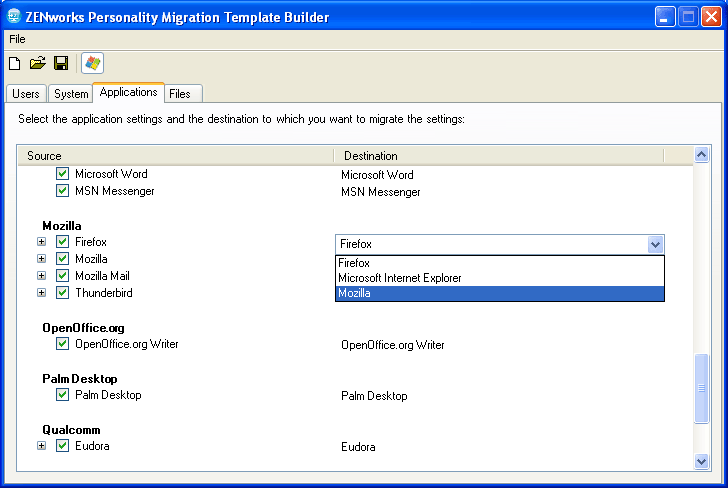Uncheck the Palm Desktop checkbox
This screenshot has width=728, height=488.
(x=62, y=395)
